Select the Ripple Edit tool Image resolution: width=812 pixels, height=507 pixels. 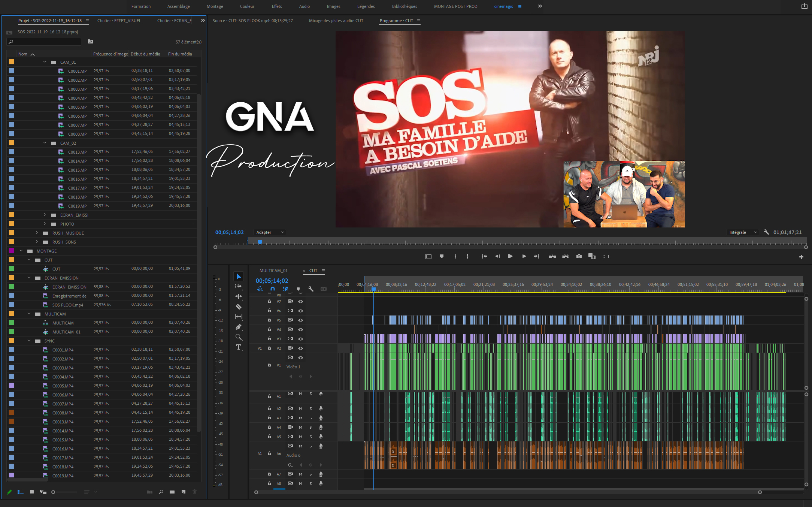(x=239, y=296)
